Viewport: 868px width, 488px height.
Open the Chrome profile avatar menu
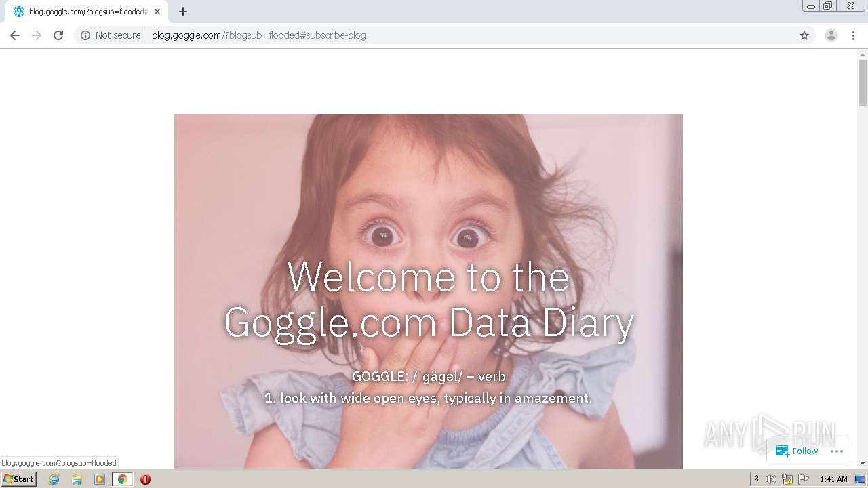pos(831,35)
